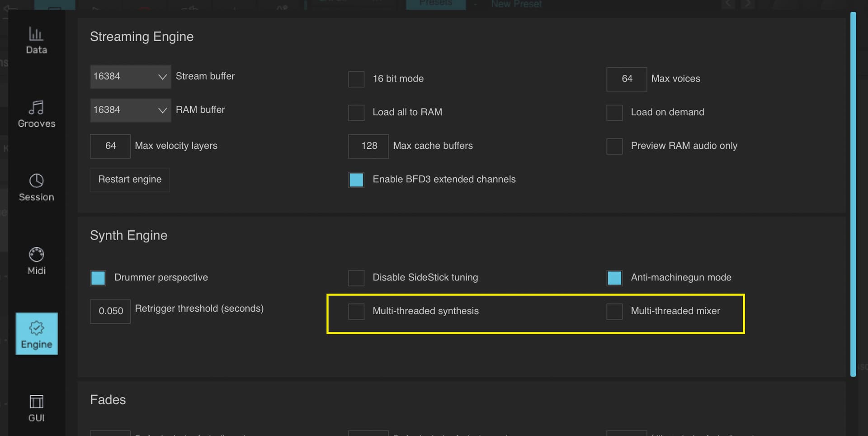This screenshot has width=868, height=436.
Task: Click the Max velocity layers field
Action: coord(110,146)
